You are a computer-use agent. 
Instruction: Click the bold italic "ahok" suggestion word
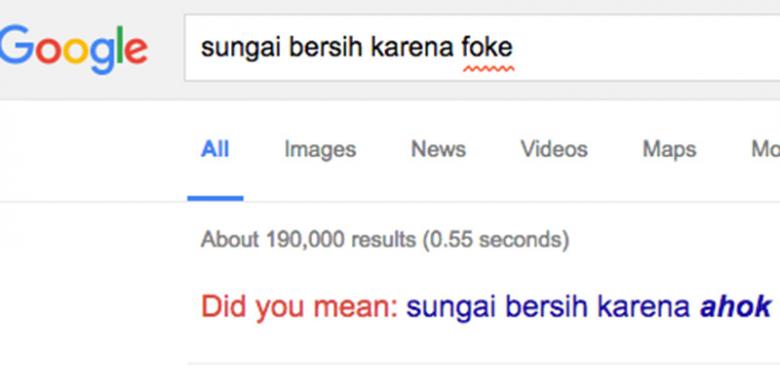(736, 306)
